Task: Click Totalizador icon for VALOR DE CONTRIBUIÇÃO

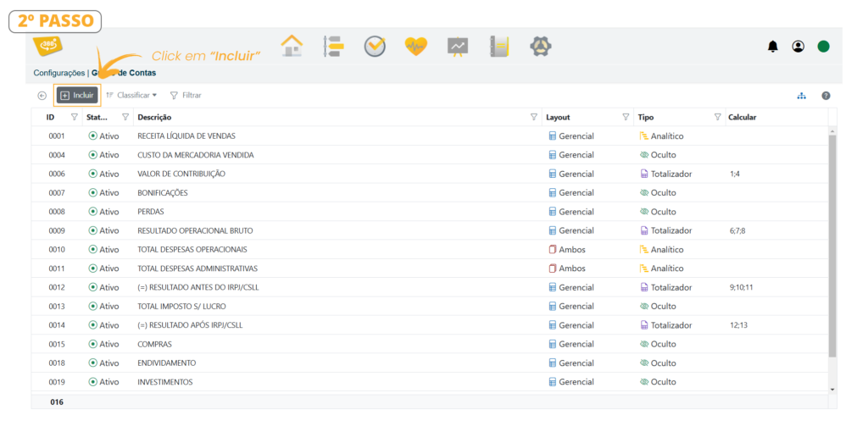Action: 644,174
